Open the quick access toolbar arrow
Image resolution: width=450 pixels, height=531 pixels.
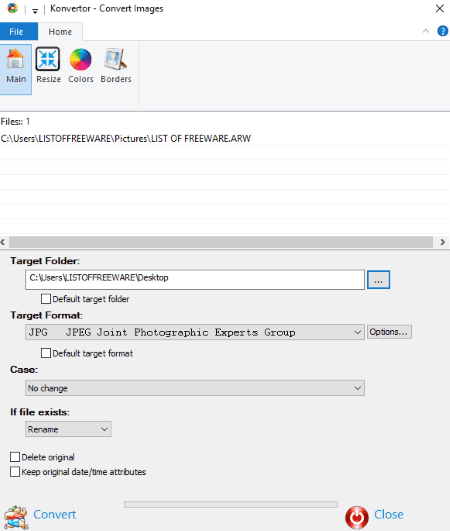pyautogui.click(x=35, y=10)
